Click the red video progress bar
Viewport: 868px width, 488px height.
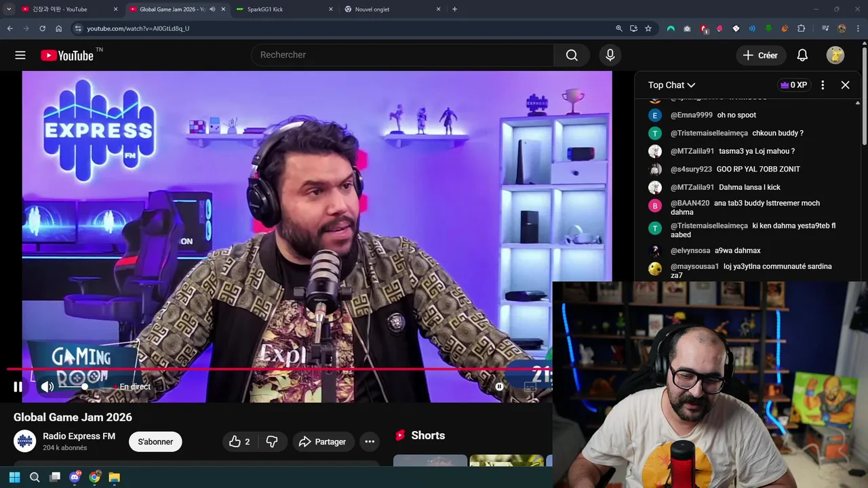[278, 369]
